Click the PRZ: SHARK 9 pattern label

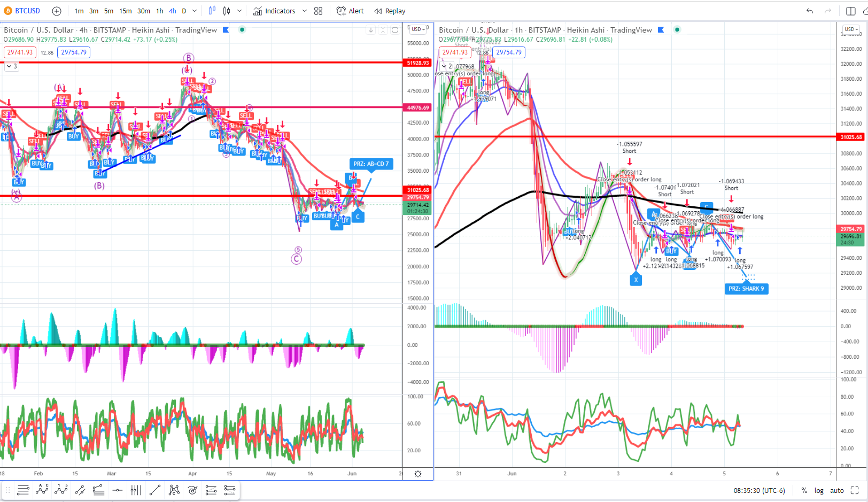[x=746, y=289]
